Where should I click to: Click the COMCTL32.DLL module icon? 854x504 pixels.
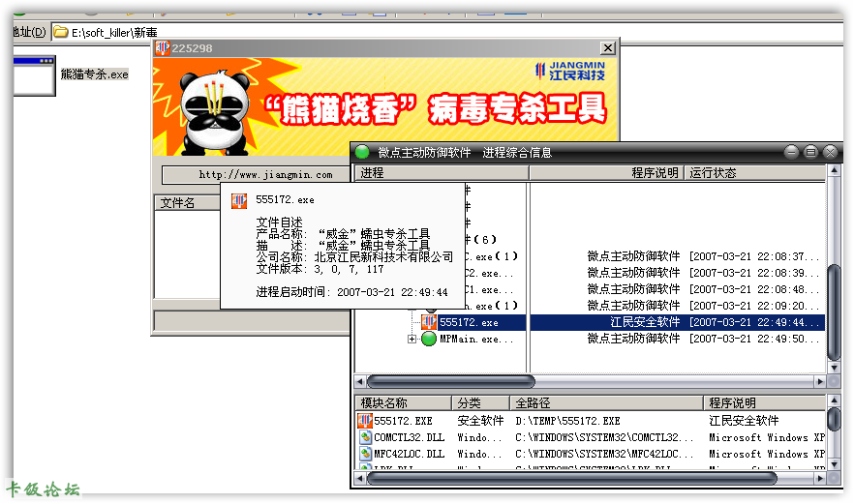pos(365,437)
